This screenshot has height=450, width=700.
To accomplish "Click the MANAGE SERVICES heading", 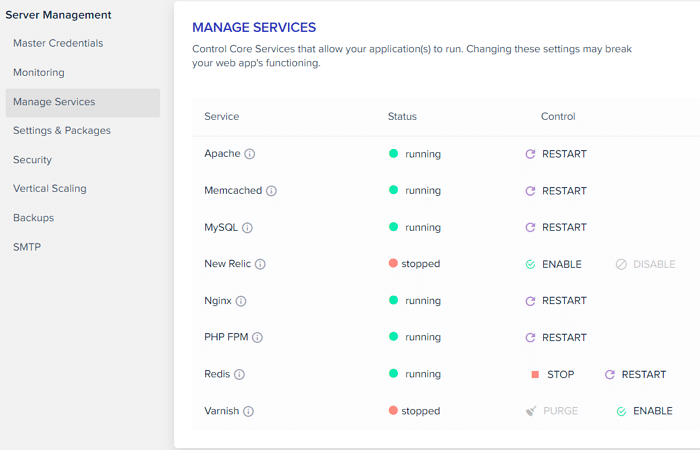I will 254,28.
